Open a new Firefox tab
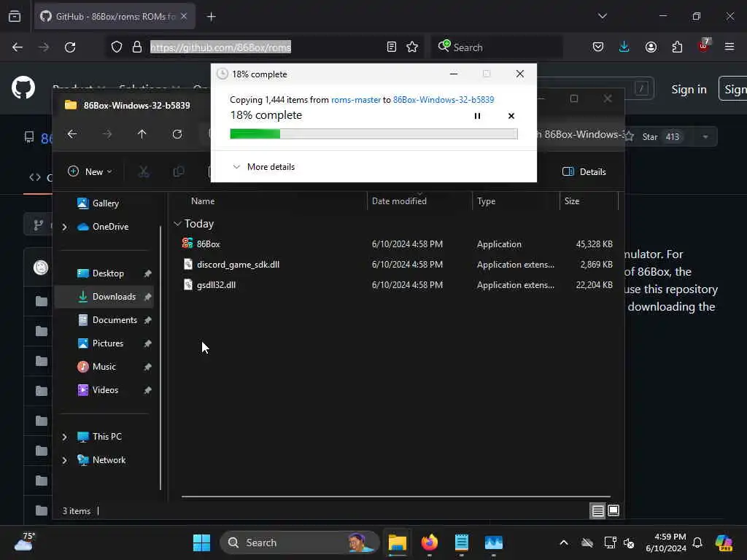Viewport: 747px width, 560px height. tap(212, 17)
